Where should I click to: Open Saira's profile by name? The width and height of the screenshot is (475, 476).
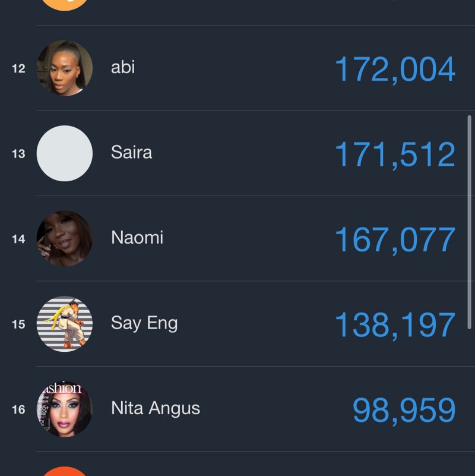pos(131,153)
